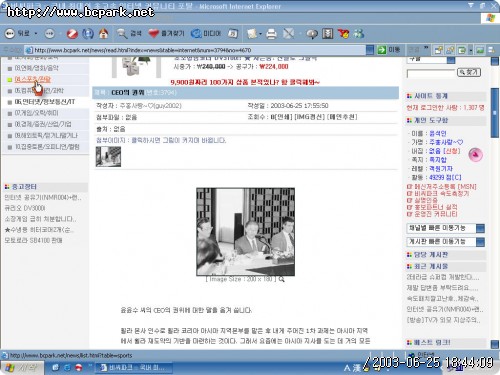Click the picture icon near end of Links bar

pyautogui.click(x=480, y=50)
